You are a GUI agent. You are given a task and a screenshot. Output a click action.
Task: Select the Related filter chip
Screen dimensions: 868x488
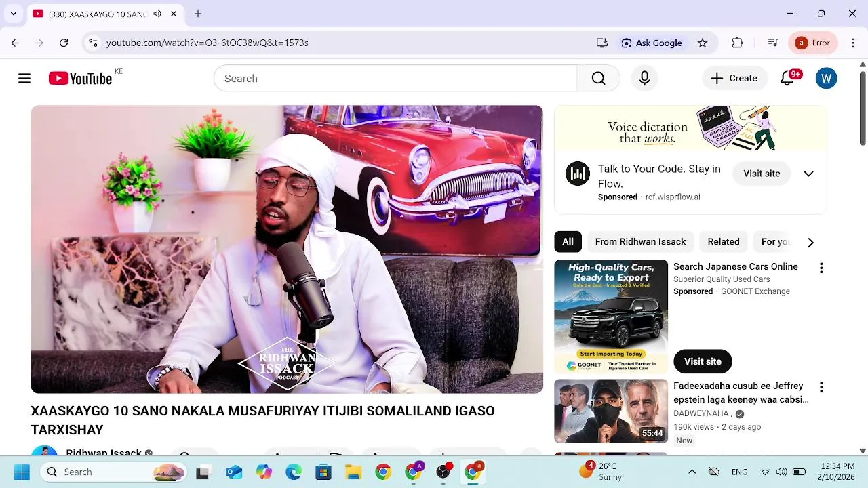[724, 242]
